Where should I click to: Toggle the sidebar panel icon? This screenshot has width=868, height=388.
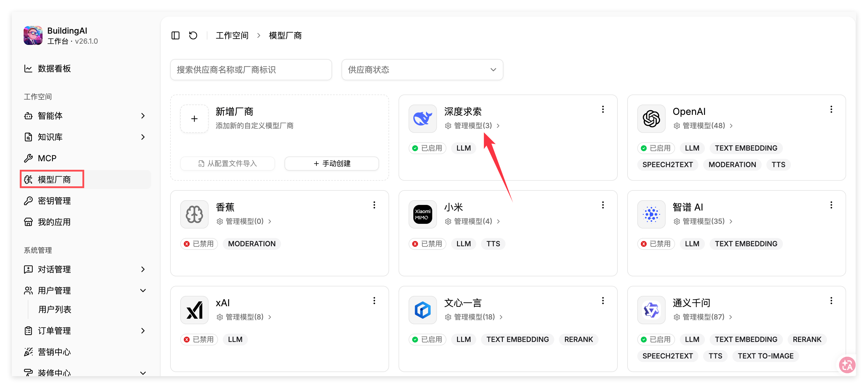pyautogui.click(x=175, y=35)
